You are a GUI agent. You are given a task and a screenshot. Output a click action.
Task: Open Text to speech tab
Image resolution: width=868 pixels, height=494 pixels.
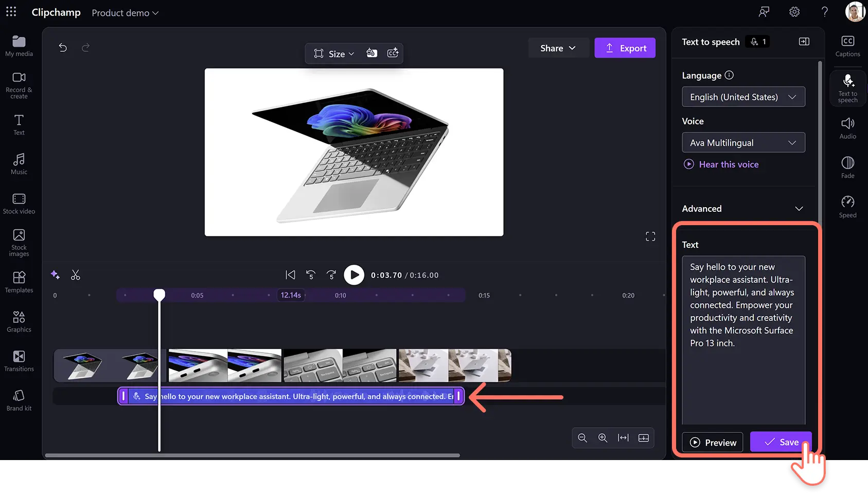(x=847, y=88)
